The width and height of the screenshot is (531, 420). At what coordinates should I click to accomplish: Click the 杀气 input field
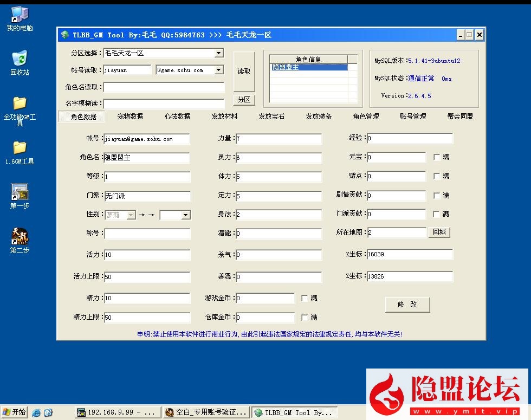coord(279,255)
